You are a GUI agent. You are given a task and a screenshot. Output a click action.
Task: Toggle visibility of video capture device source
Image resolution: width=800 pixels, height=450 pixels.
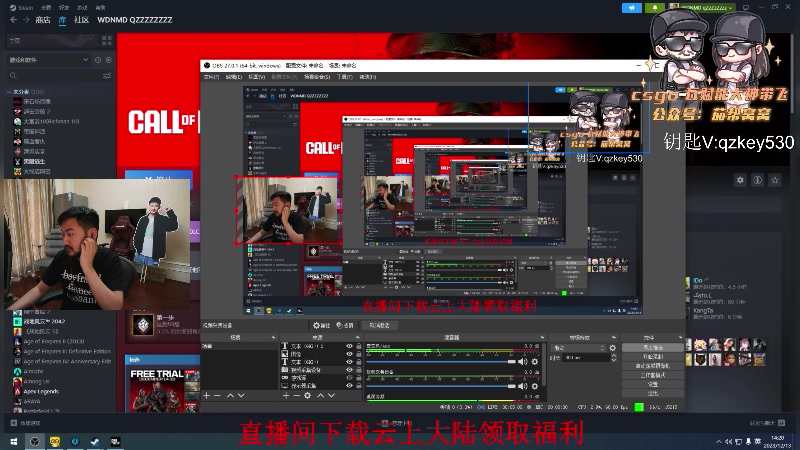tap(349, 369)
